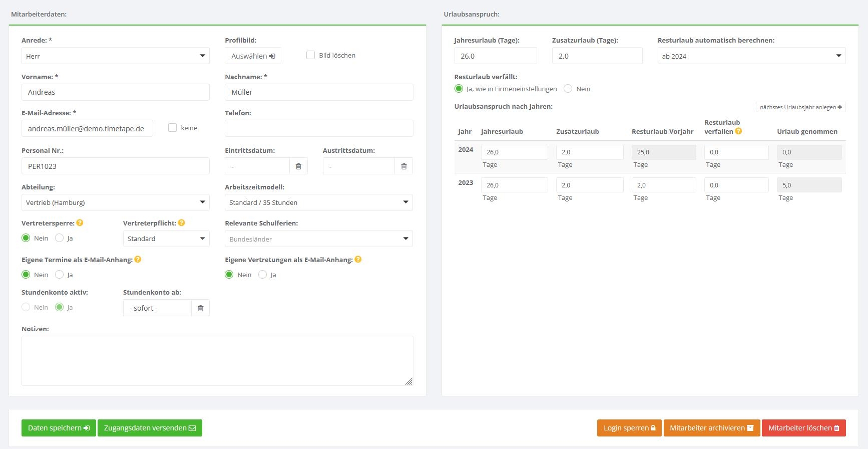
Task: Open the Arbeitszeitmodell dropdown
Action: tap(319, 202)
